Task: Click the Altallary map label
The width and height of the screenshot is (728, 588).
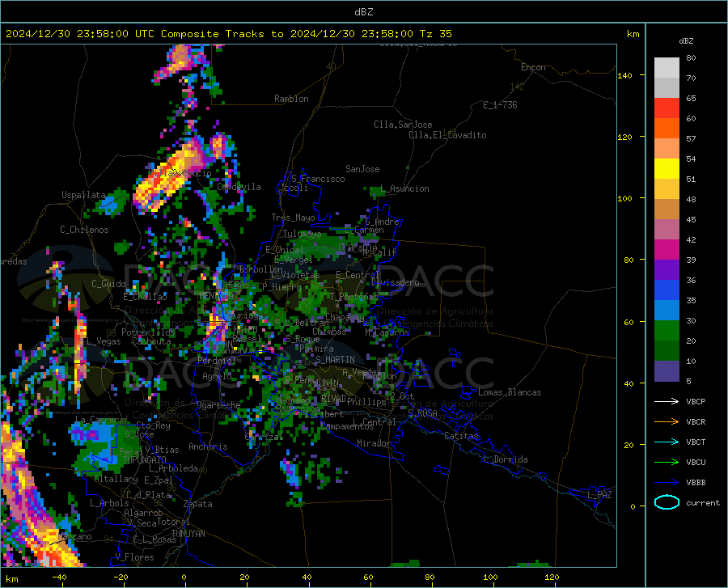Action: point(116,479)
